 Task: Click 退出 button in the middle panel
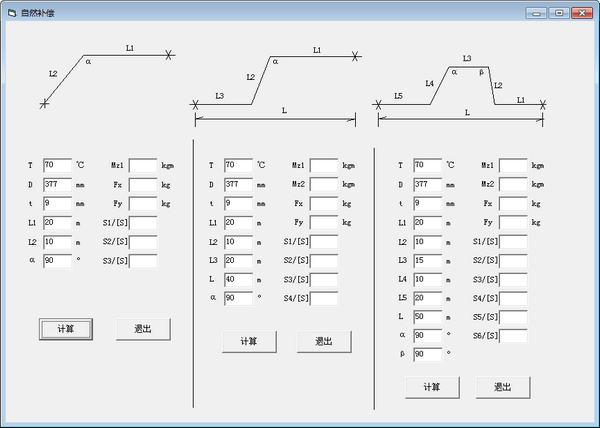click(324, 341)
